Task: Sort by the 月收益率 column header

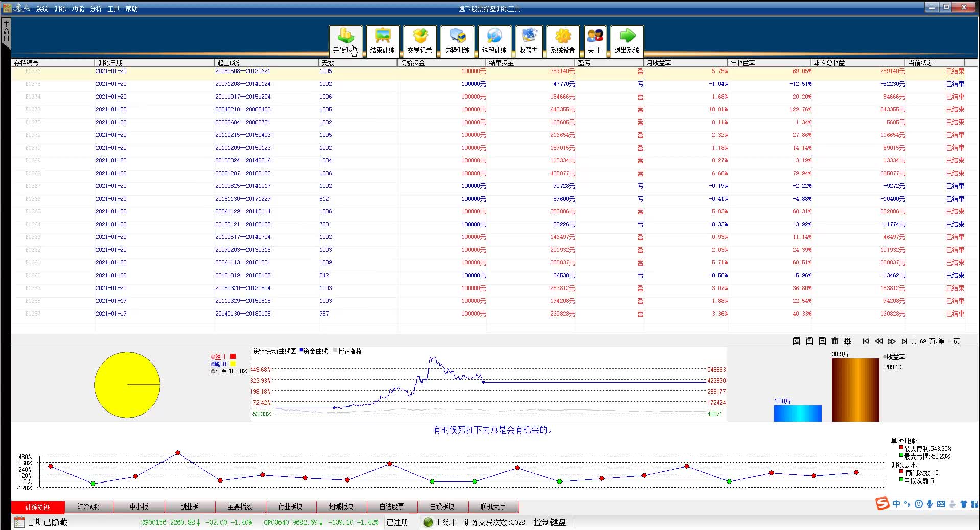Action: click(x=686, y=63)
